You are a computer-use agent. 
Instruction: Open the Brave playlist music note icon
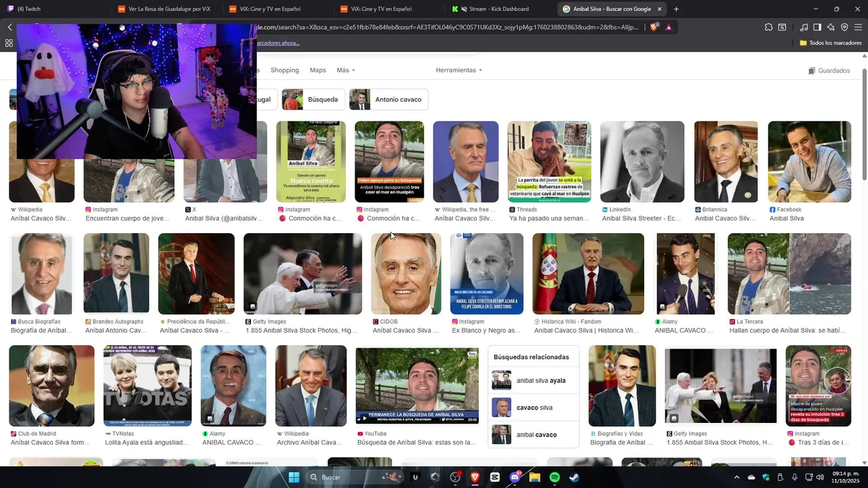click(x=804, y=27)
